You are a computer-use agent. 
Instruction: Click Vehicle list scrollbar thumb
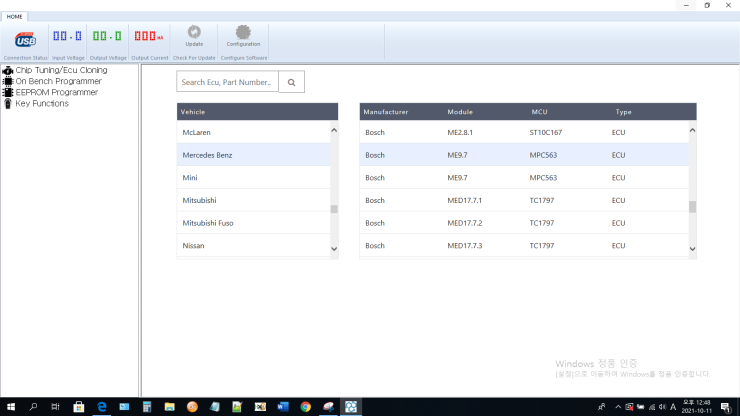[x=334, y=209]
